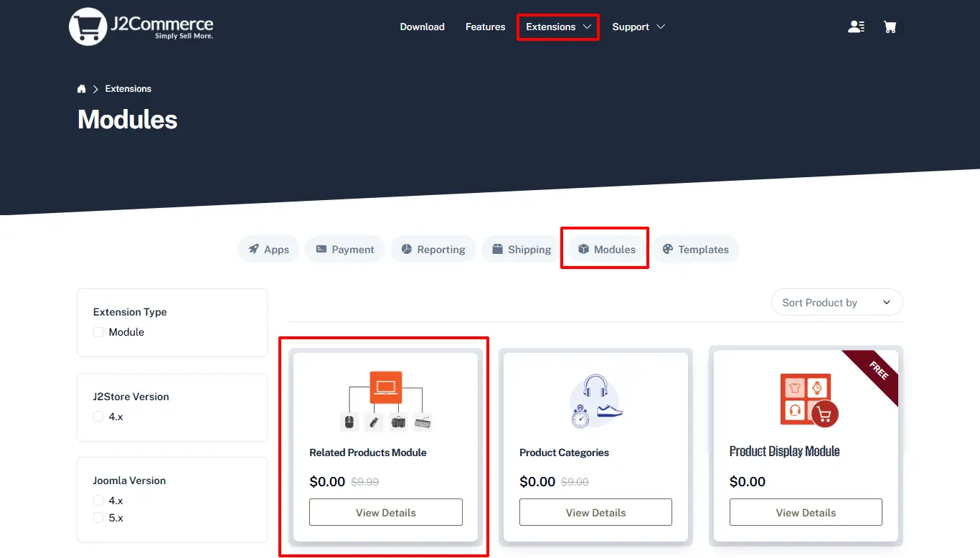The width and height of the screenshot is (980, 558).
Task: Click the struck-through $9.00 price
Action: (575, 482)
